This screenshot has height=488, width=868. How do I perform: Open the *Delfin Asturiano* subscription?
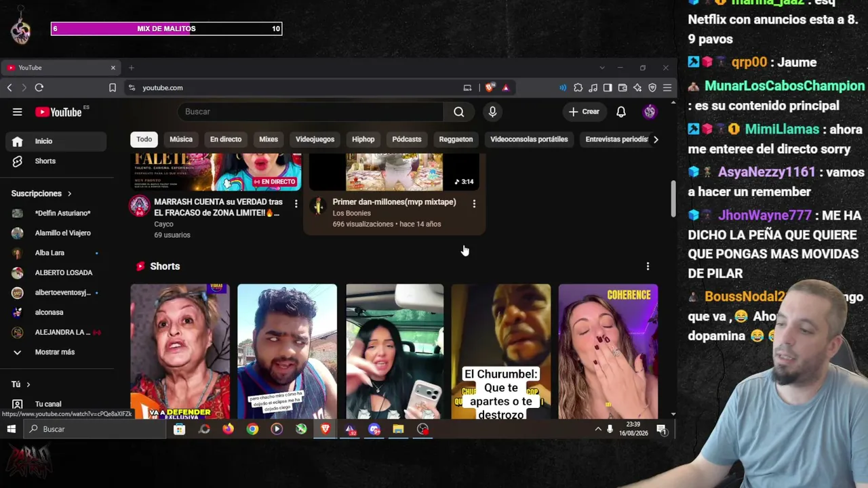coord(56,213)
